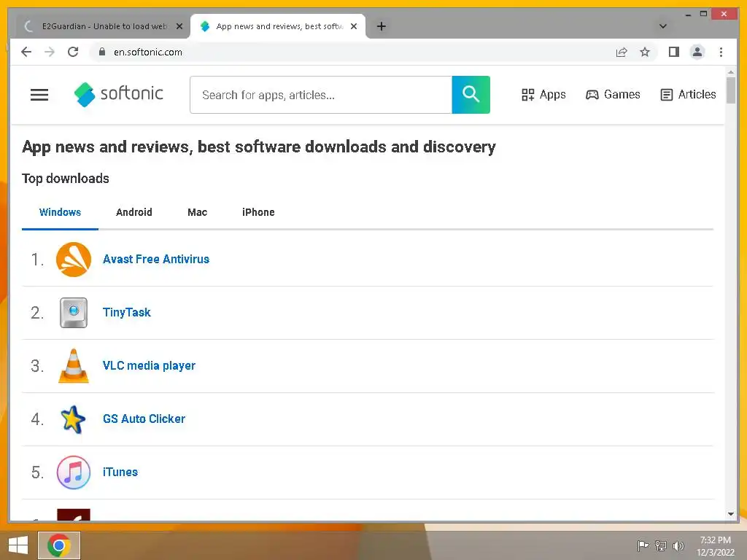Bookmark this page with star icon

[645, 52]
